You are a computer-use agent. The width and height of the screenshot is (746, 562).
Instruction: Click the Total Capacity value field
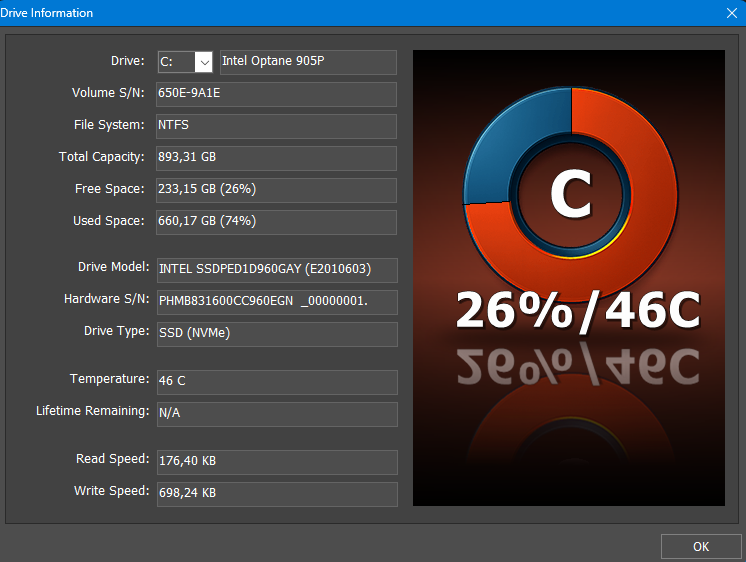[276, 158]
